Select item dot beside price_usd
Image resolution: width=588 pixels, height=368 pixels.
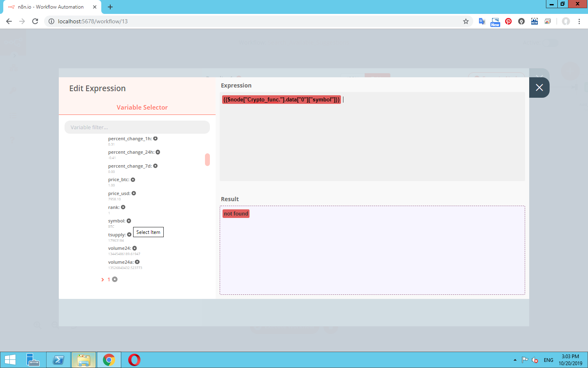coord(134,193)
